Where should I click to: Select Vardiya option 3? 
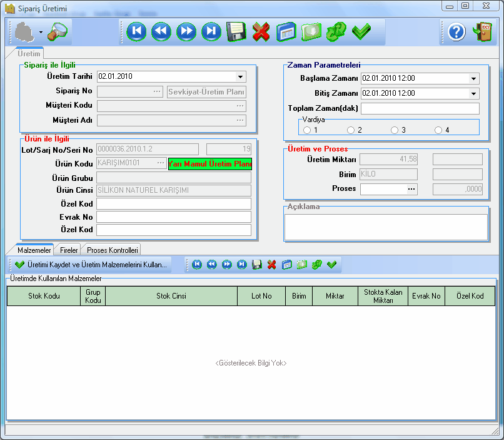point(395,130)
